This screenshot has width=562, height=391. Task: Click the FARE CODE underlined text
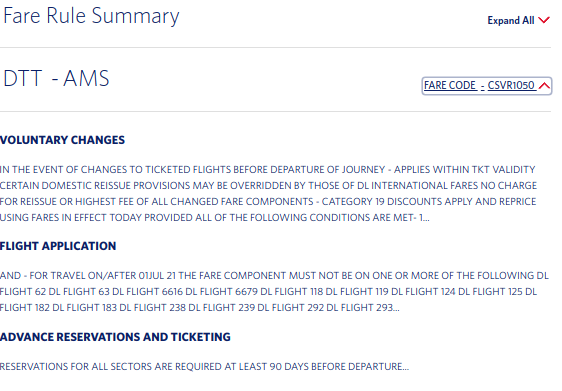[450, 85]
